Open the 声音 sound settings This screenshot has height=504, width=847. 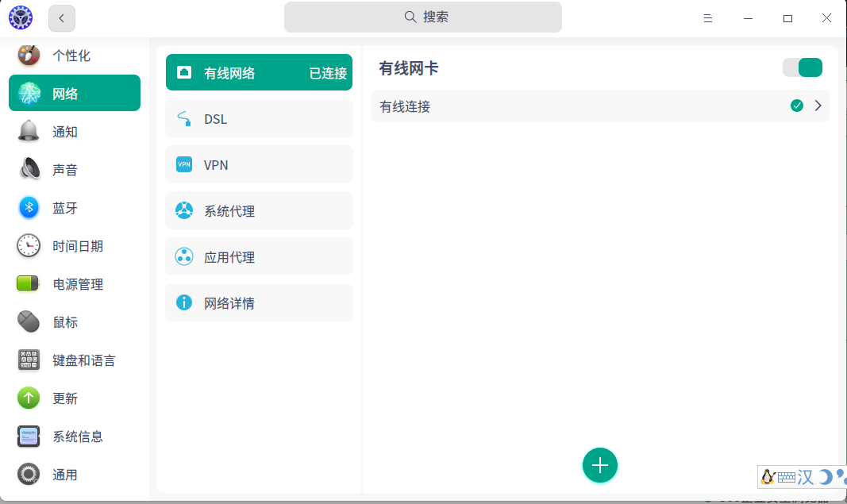(75, 170)
